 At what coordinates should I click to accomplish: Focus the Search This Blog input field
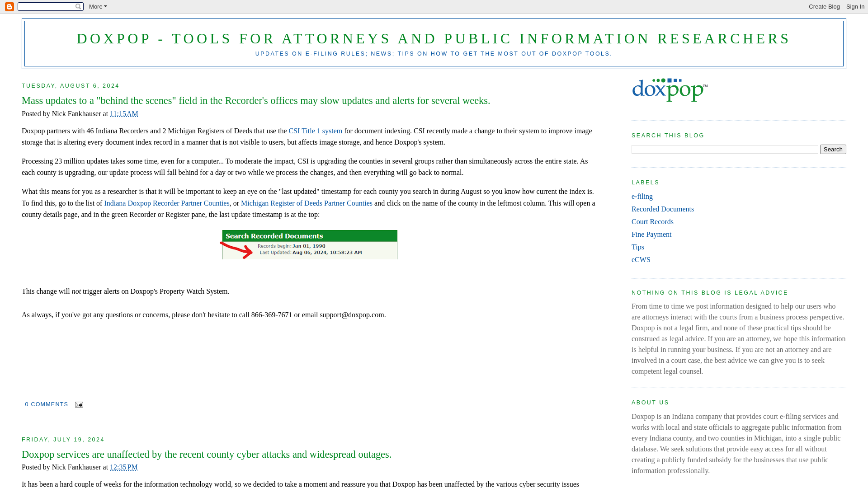[725, 149]
